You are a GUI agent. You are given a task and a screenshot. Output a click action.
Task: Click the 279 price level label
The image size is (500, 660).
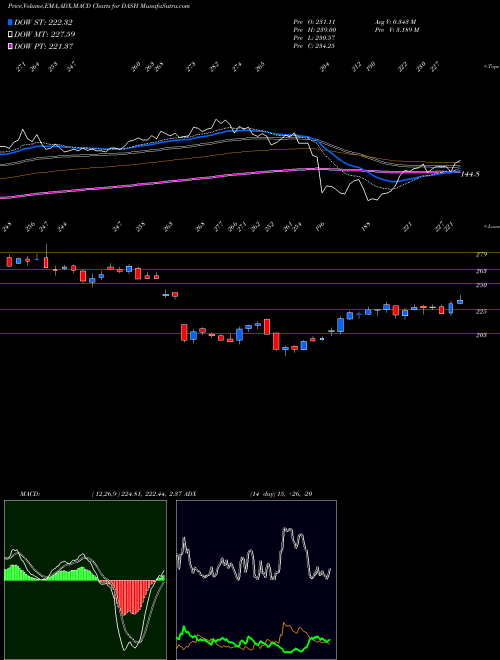pos(481,254)
